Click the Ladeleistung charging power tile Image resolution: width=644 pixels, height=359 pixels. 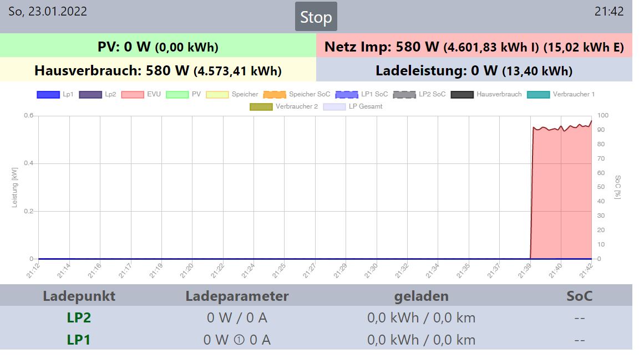click(474, 70)
